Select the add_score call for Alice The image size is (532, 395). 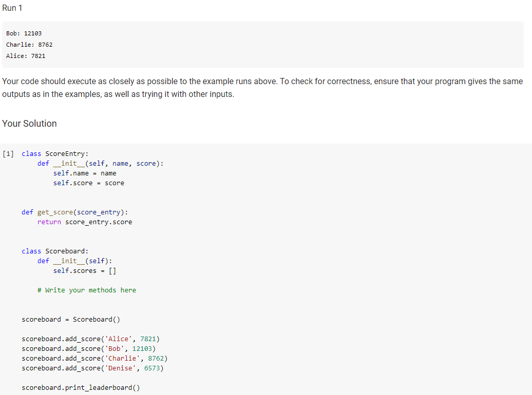coord(90,339)
